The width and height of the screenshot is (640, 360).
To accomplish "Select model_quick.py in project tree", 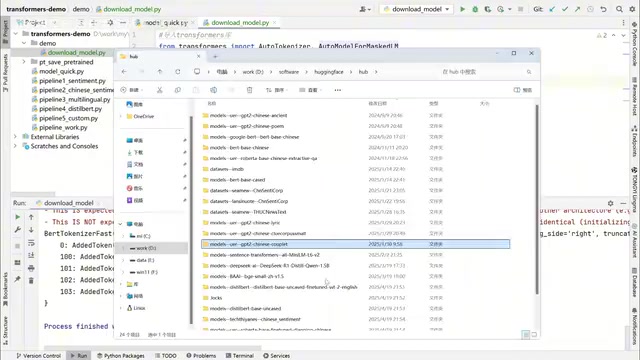I will pos(61,71).
